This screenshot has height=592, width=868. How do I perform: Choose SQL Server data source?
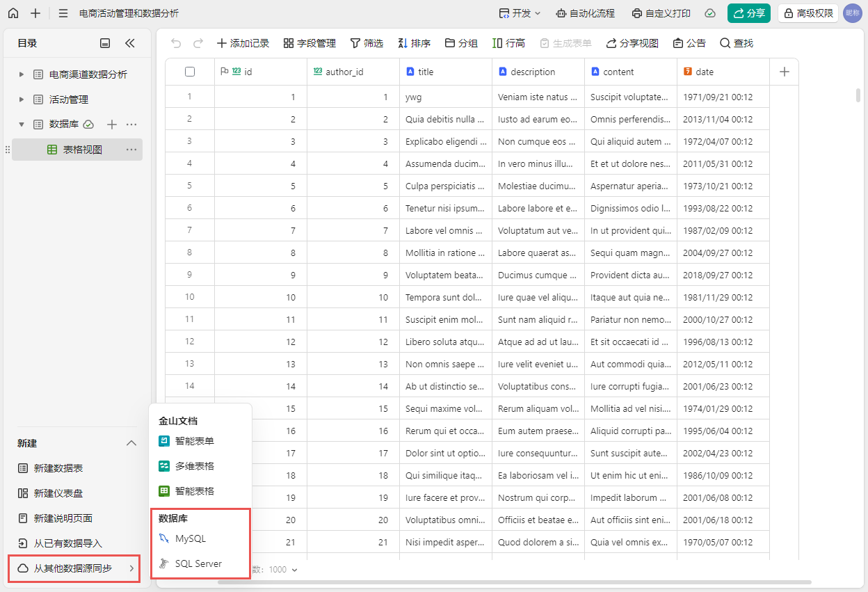click(x=198, y=563)
